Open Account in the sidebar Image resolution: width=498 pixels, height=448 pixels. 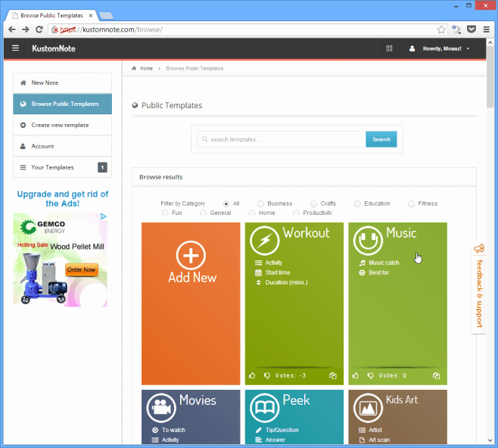click(x=62, y=146)
